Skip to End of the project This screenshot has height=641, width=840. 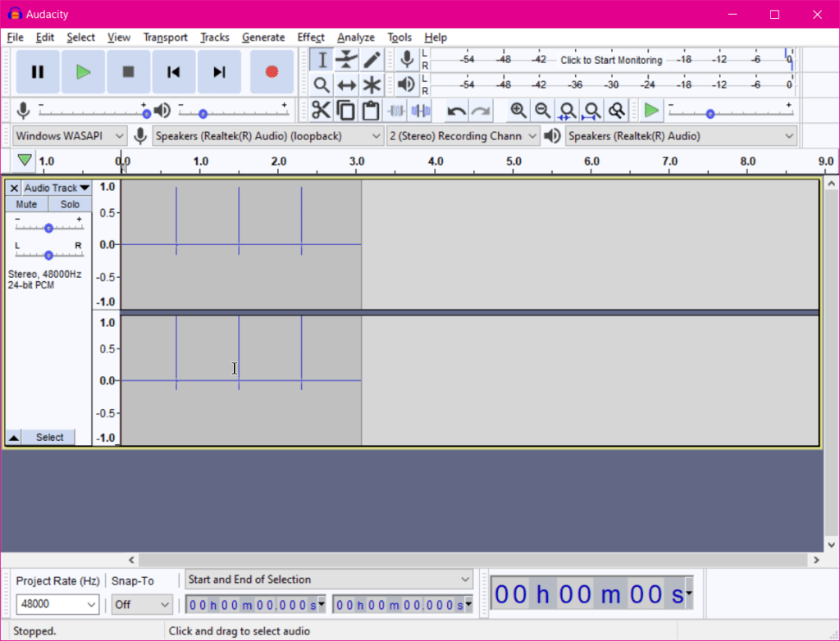219,72
